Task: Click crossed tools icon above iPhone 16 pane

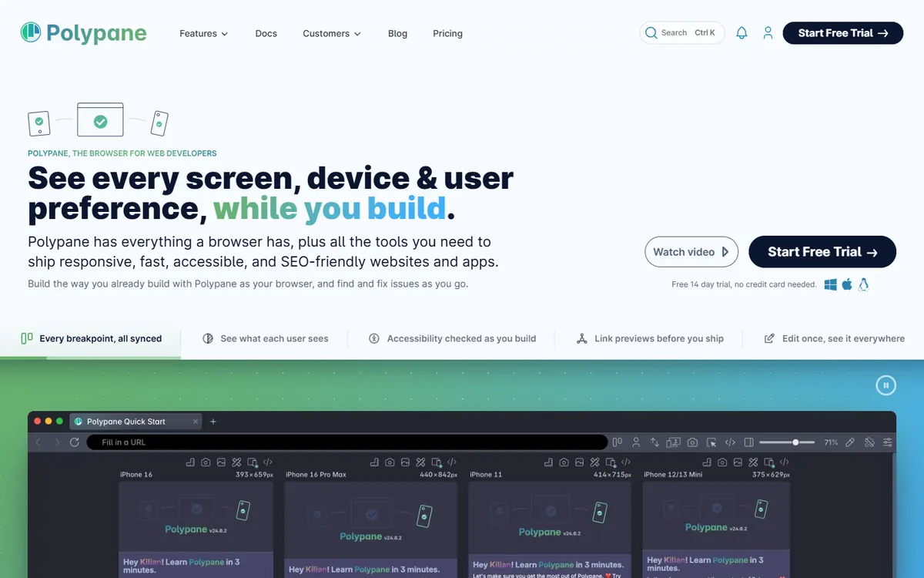Action: (x=236, y=462)
